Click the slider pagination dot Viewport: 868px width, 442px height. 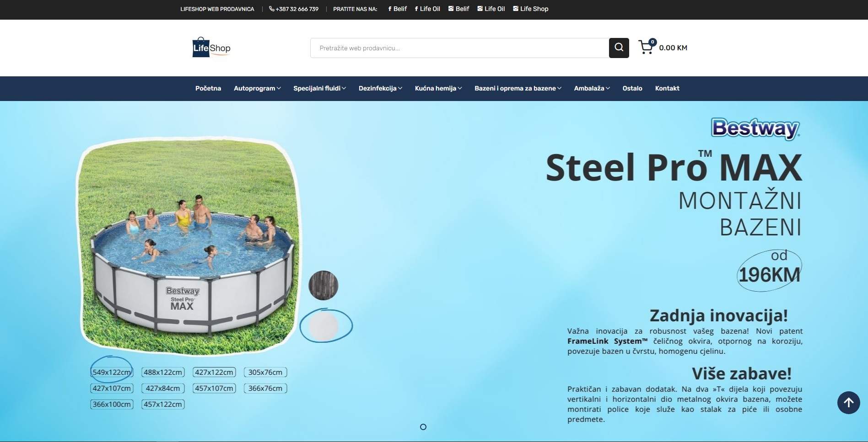tap(423, 427)
